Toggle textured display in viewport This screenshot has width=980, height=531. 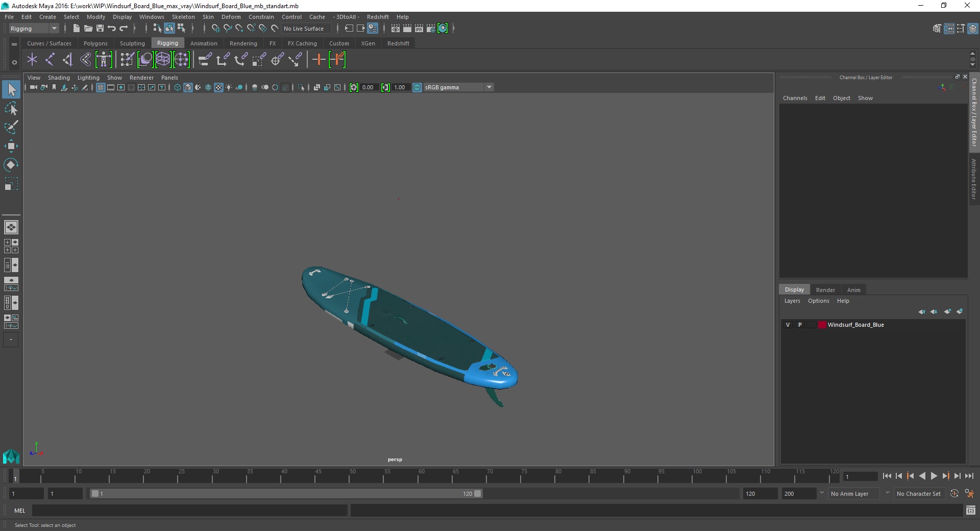[218, 87]
